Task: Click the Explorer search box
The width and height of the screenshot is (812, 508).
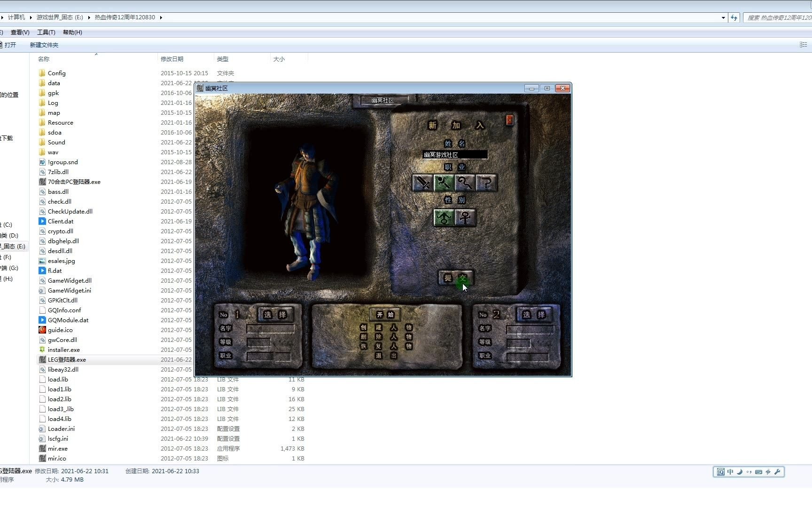Action: coord(778,17)
